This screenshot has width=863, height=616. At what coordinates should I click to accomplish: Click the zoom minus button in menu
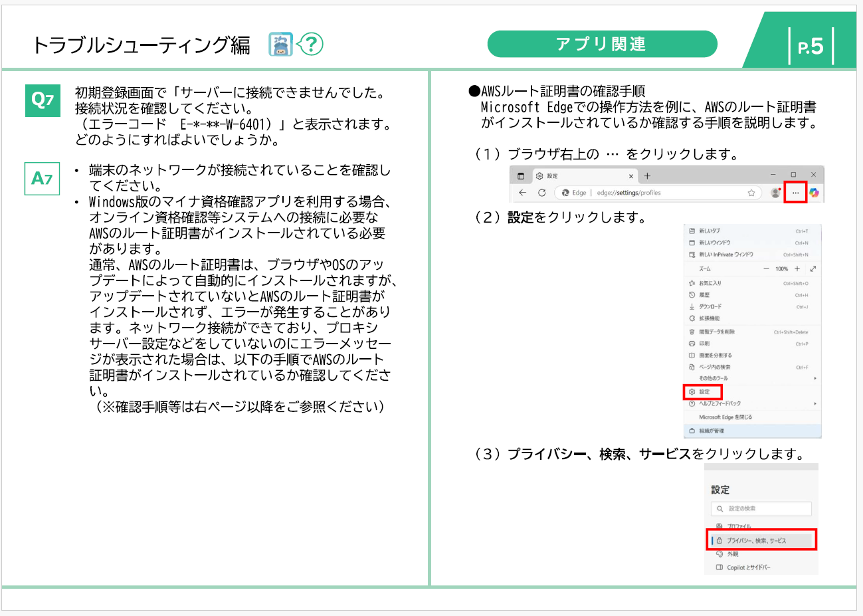click(x=766, y=269)
